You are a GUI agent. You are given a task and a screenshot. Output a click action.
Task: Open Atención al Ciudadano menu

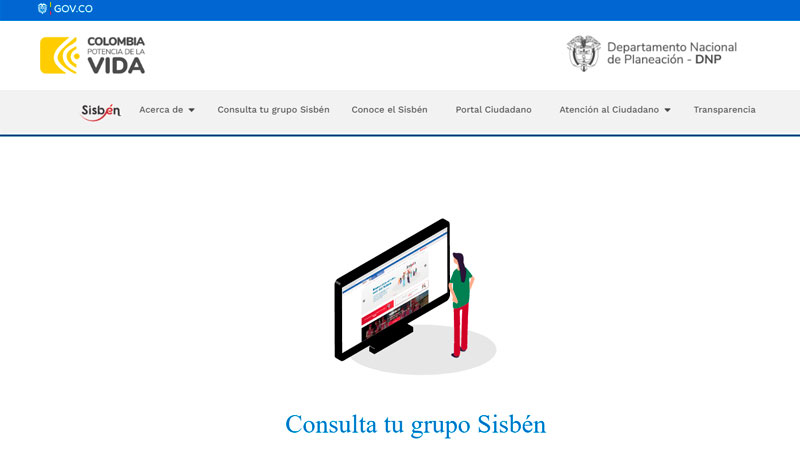609,110
